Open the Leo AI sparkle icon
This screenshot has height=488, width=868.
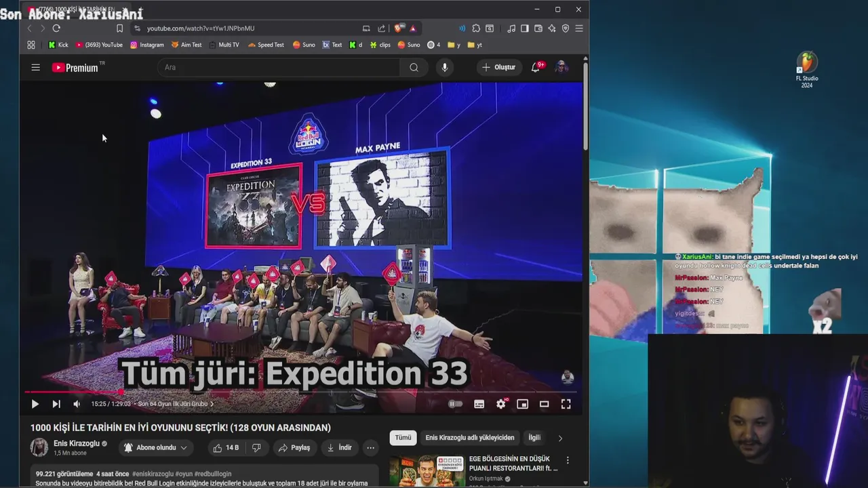(552, 28)
